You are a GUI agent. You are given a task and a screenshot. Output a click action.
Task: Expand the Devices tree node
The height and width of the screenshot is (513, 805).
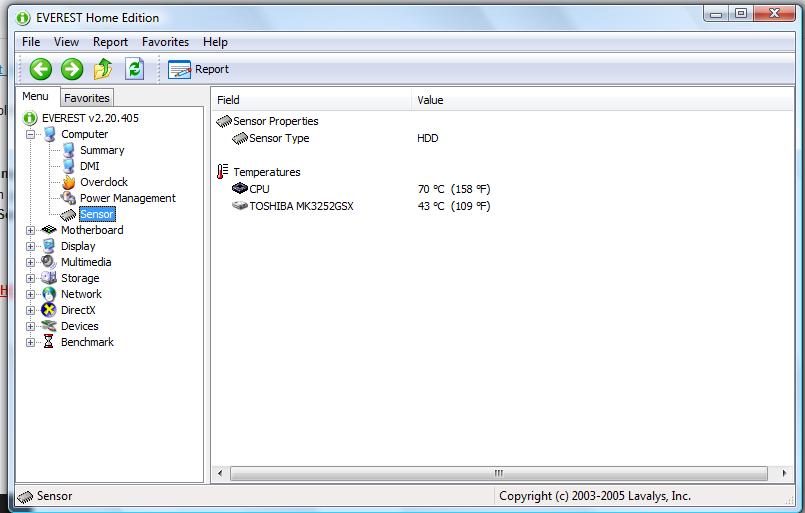pos(30,327)
